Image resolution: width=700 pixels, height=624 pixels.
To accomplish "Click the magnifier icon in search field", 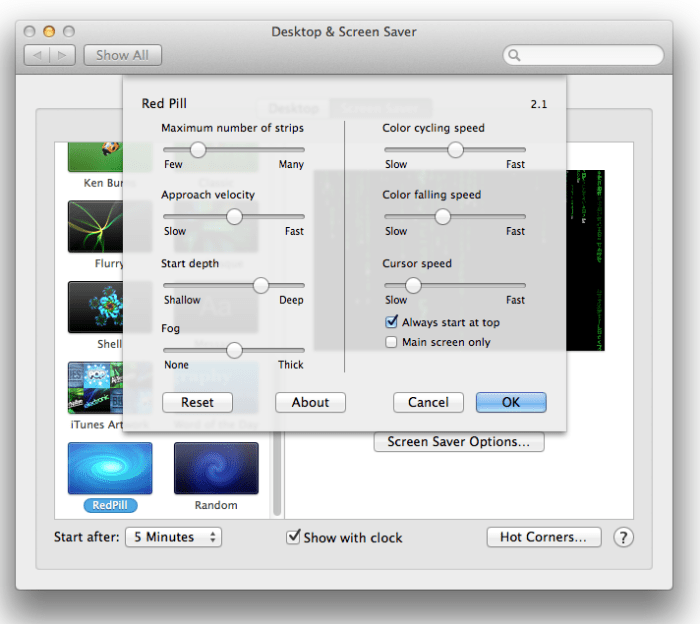I will 517,56.
